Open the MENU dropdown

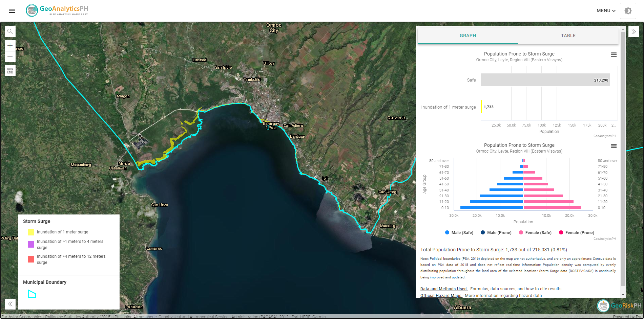pyautogui.click(x=605, y=10)
